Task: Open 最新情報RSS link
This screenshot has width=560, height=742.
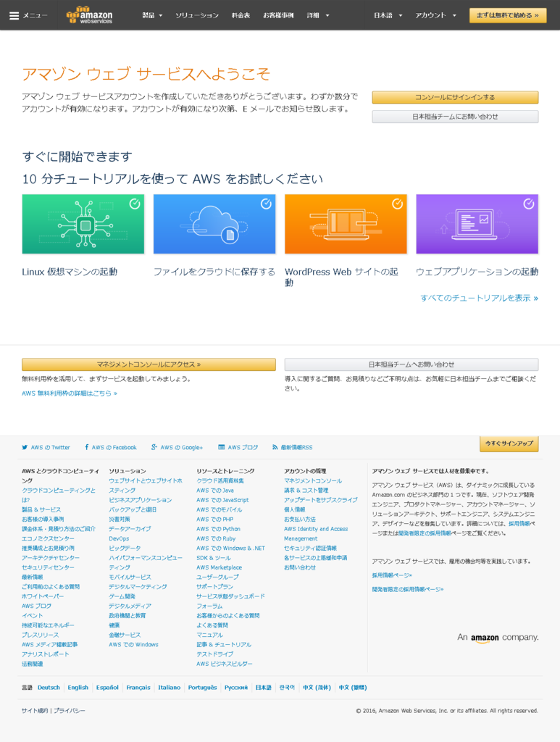Action: pos(296,447)
